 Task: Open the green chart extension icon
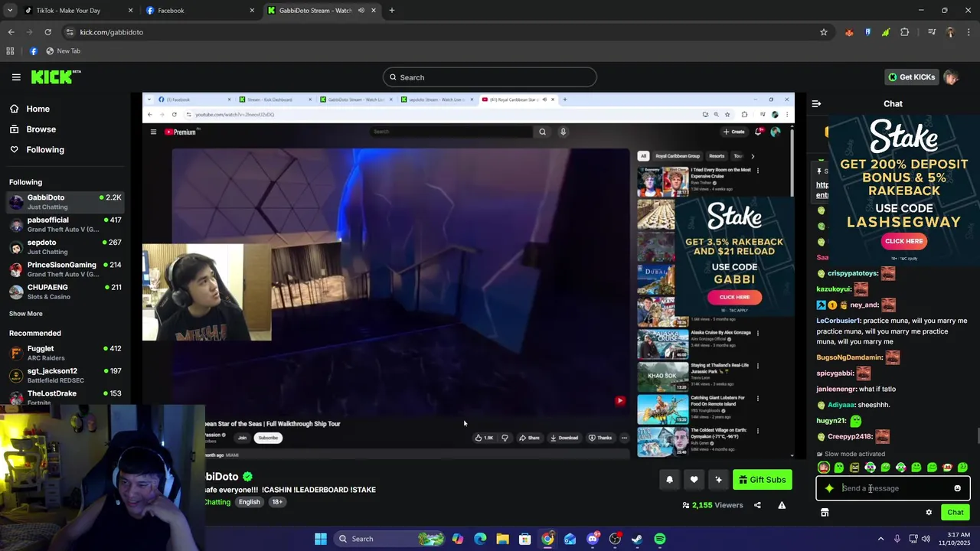click(886, 32)
